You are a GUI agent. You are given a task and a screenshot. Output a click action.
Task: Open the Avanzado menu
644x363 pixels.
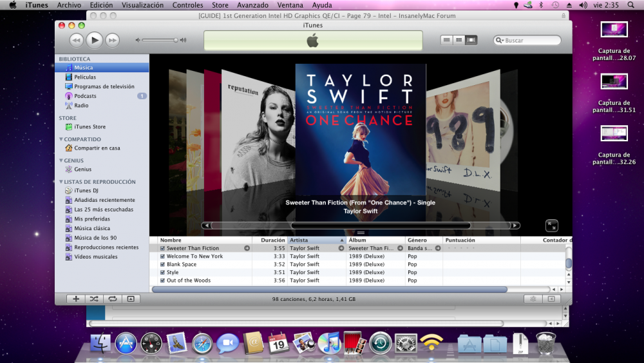[x=252, y=5]
